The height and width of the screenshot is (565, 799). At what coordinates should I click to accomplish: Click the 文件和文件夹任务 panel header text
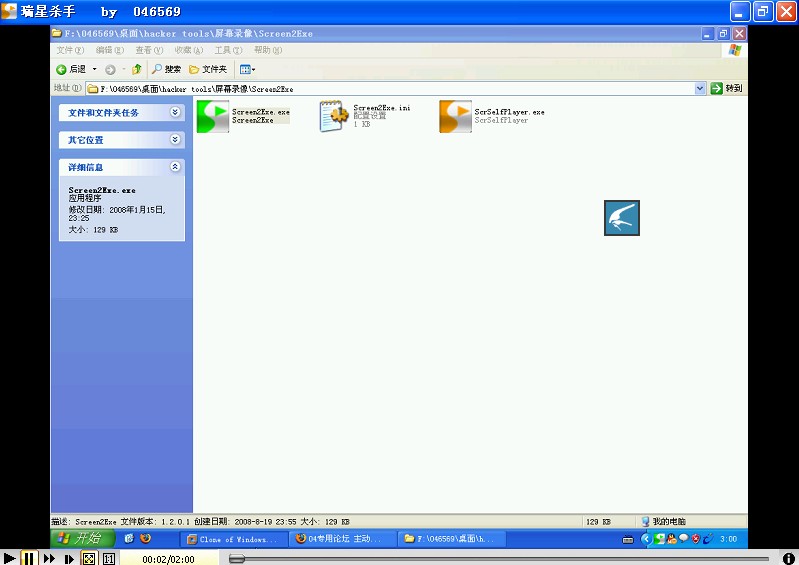coord(103,113)
